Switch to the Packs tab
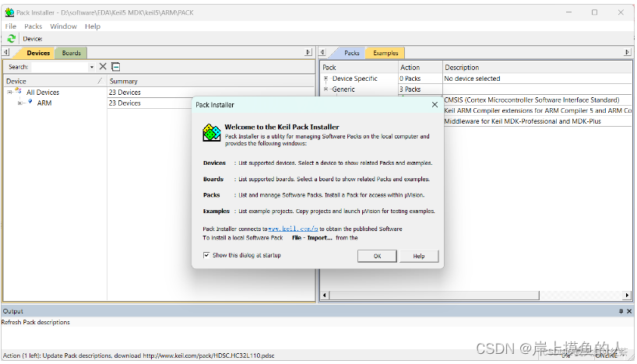The image size is (637, 364). pos(352,53)
